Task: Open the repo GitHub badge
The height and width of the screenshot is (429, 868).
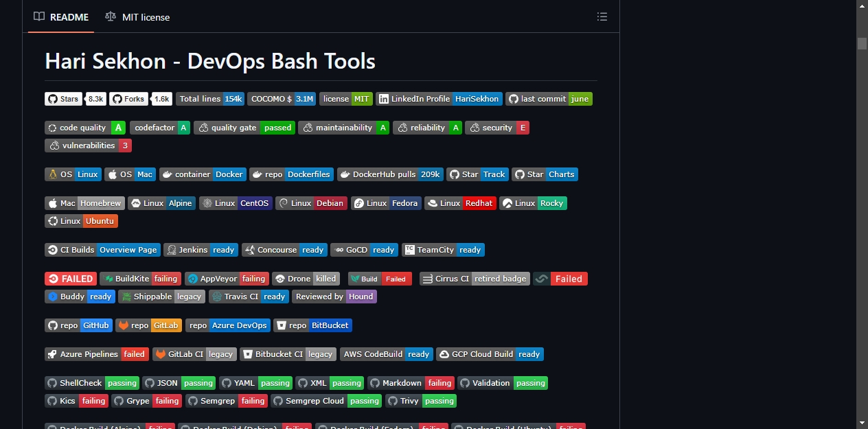Action: (x=78, y=325)
